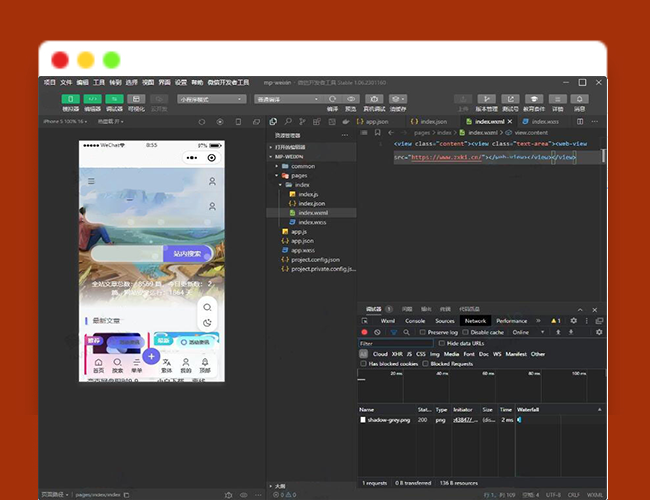650x500 pixels.
Task: Select the XHR request type filter
Action: pyautogui.click(x=396, y=354)
